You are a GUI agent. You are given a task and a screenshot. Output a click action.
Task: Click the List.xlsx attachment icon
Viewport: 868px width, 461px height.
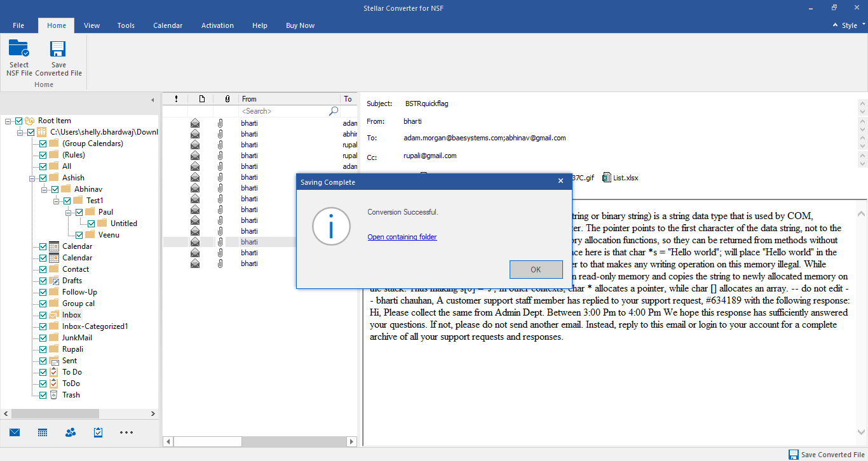[x=606, y=177]
